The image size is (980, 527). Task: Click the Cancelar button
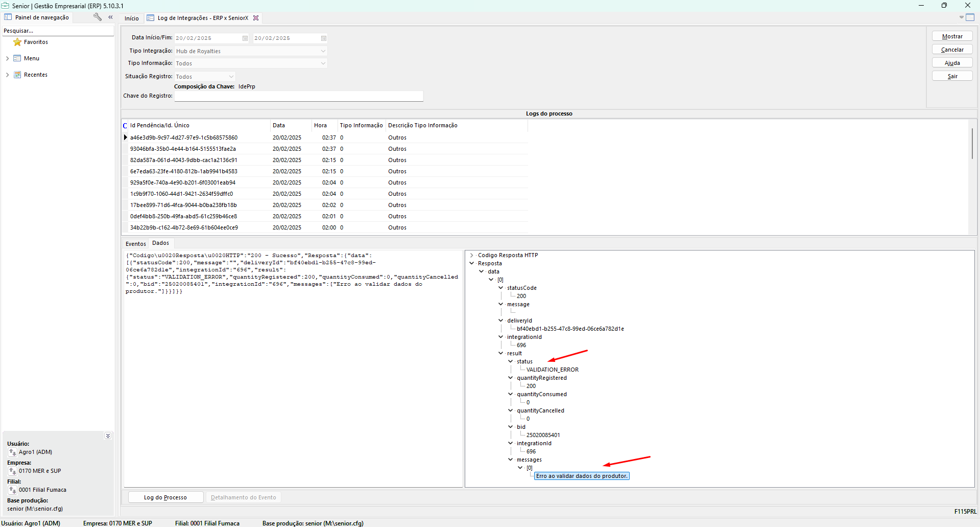(x=952, y=50)
